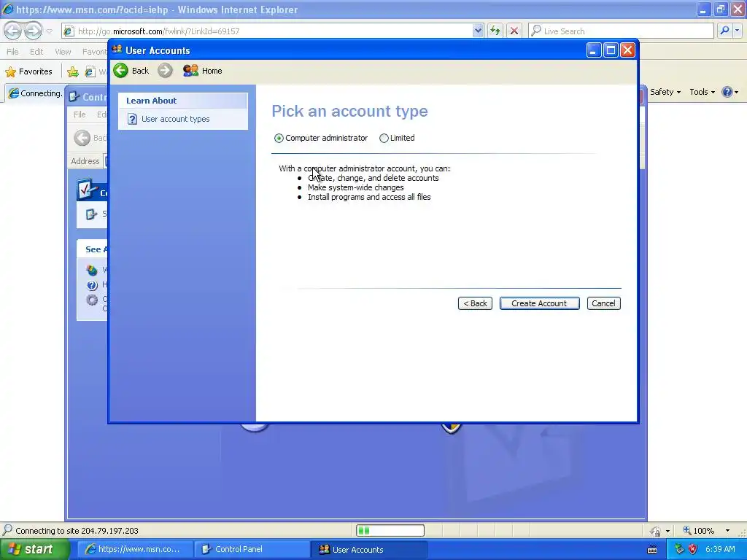The height and width of the screenshot is (560, 747).
Task: Switch to the msn.com taskbar button
Action: click(x=134, y=550)
